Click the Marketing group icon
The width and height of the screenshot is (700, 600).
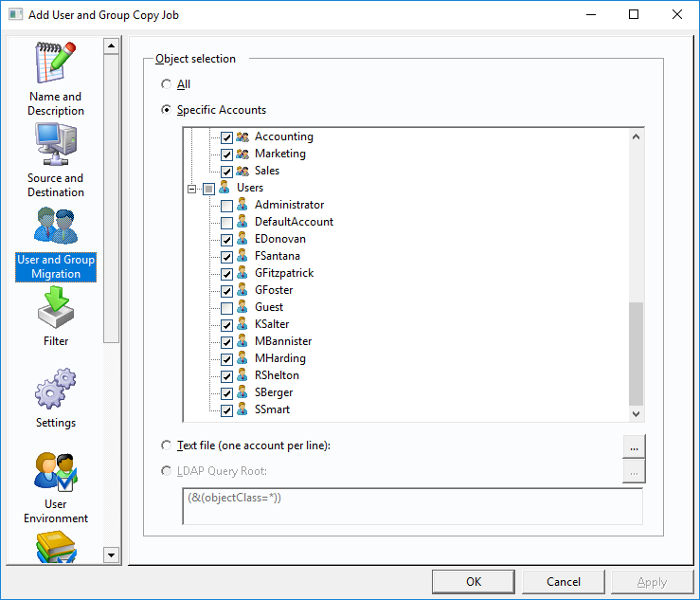click(x=242, y=154)
